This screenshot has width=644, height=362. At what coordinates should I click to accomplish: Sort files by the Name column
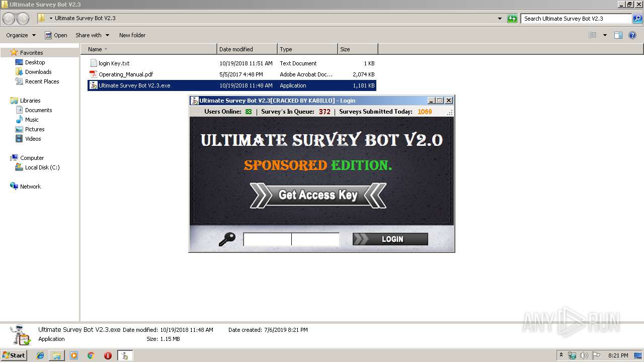(x=149, y=49)
